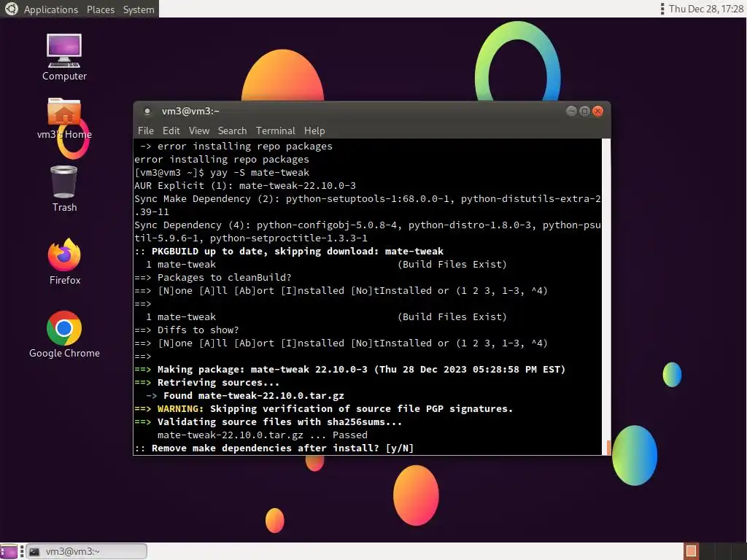747x560 pixels.
Task: Click the terminal window title bar icon
Action: coord(147,112)
